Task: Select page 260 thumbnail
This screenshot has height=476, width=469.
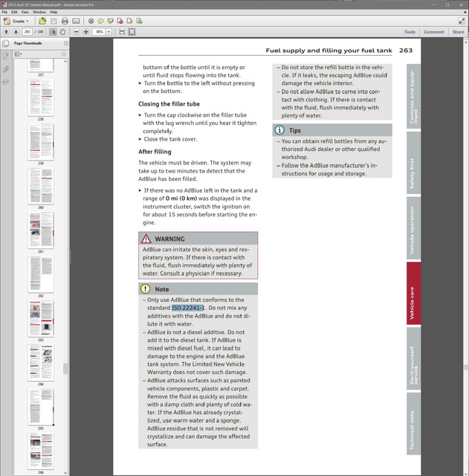Action: (41, 186)
